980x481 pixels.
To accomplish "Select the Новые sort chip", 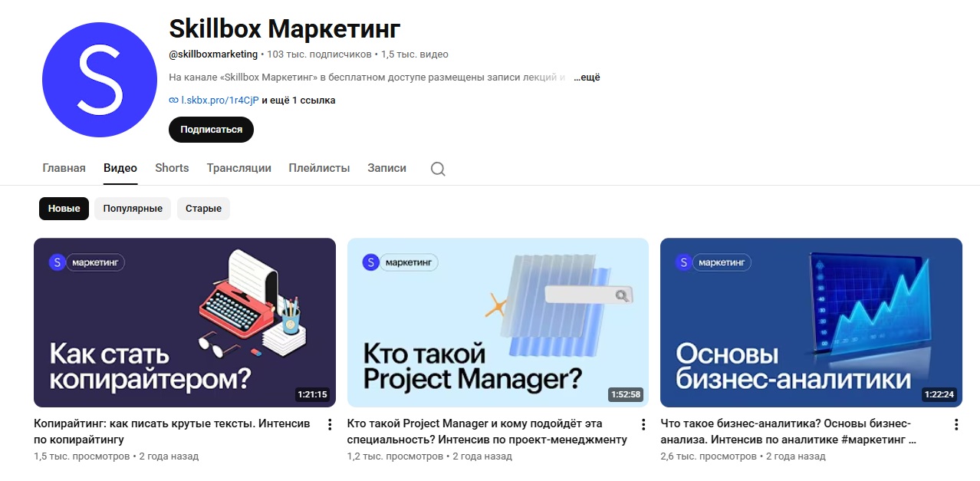I will [x=64, y=209].
